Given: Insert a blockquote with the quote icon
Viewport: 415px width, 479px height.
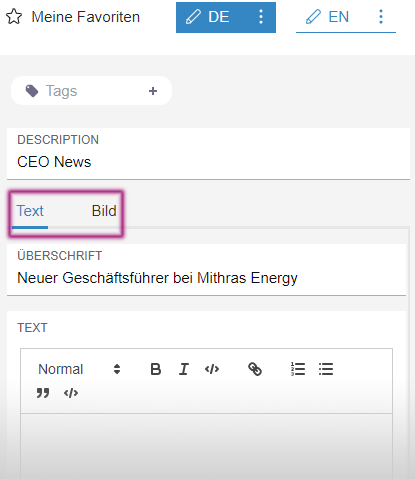Looking at the screenshot, I should pos(43,393).
